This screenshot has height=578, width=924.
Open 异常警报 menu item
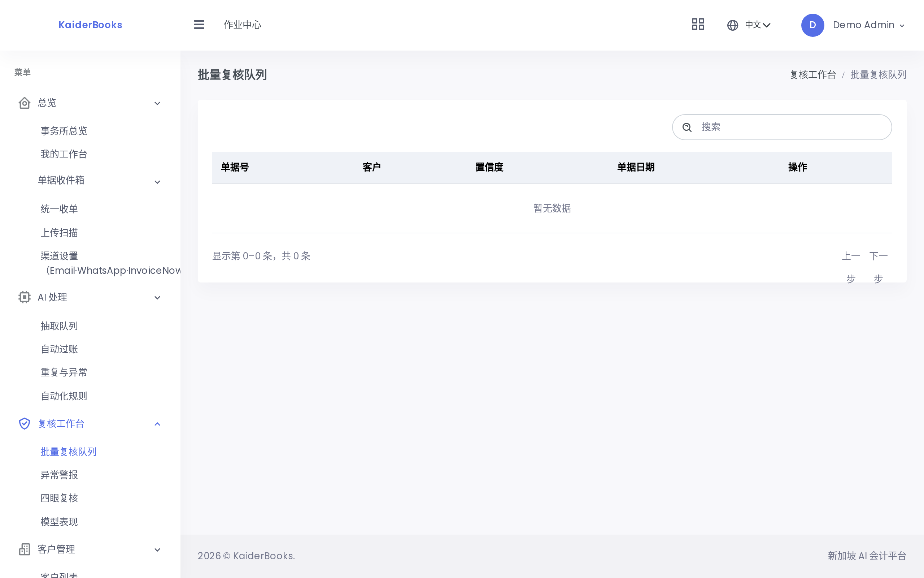click(x=59, y=475)
